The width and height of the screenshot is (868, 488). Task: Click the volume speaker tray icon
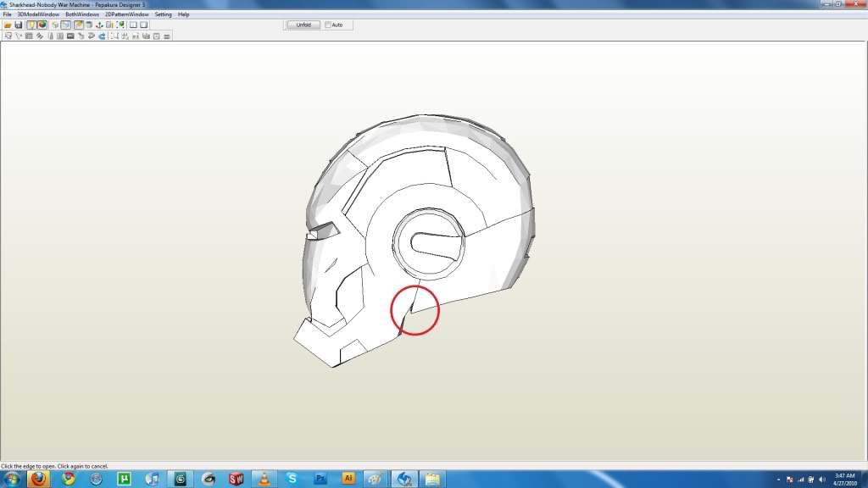click(822, 480)
